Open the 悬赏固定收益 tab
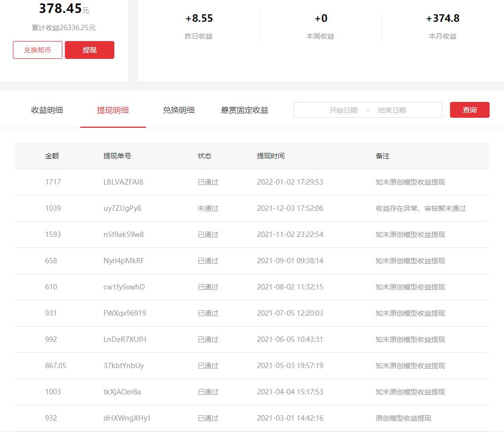This screenshot has width=504, height=432. coord(245,110)
